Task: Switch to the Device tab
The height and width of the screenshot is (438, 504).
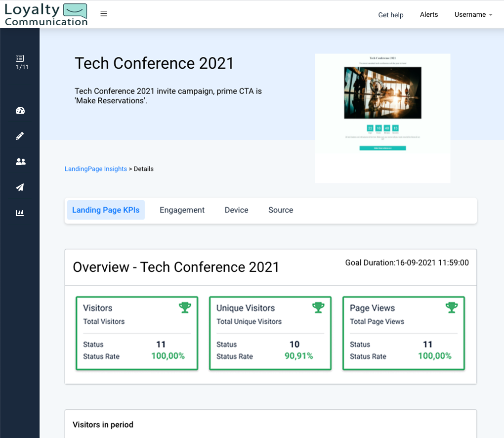Action: tap(236, 210)
